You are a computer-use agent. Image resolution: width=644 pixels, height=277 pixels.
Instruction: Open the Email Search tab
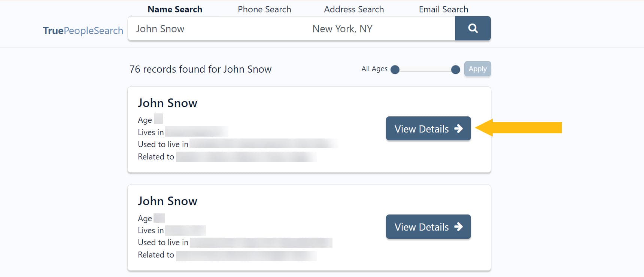click(443, 9)
